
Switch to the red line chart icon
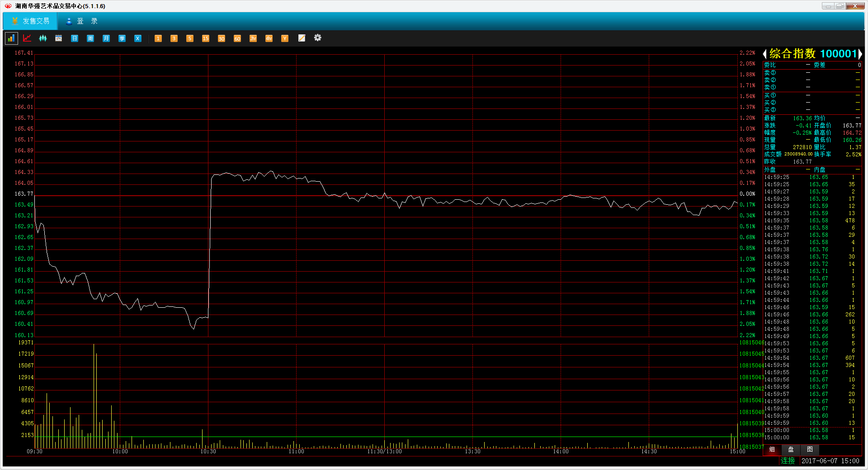click(x=27, y=38)
